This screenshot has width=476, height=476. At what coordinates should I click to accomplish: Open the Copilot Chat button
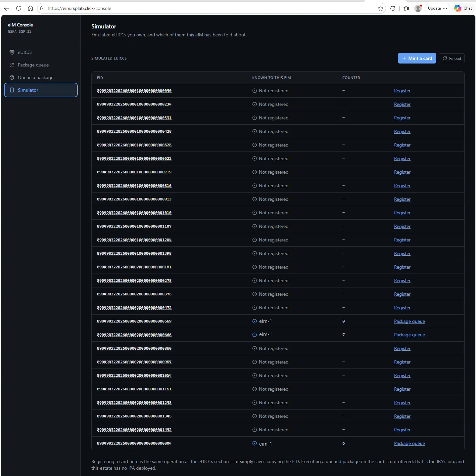pos(463,8)
